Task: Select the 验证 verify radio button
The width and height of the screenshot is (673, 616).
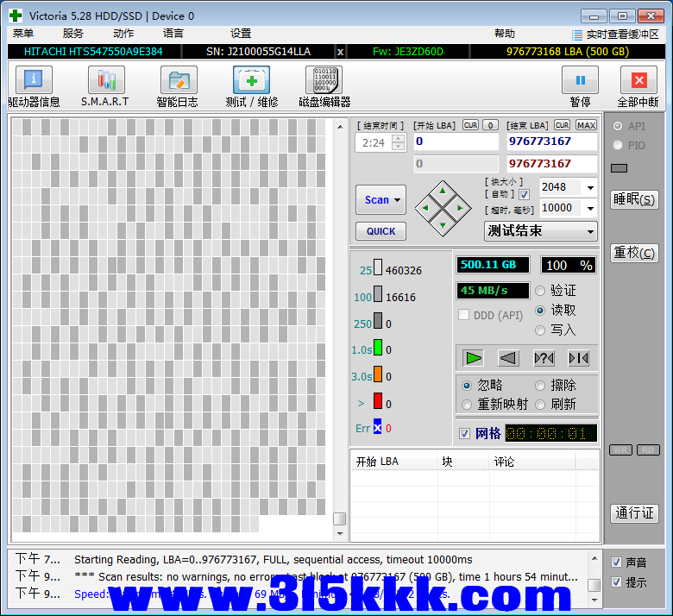Action: (x=541, y=291)
